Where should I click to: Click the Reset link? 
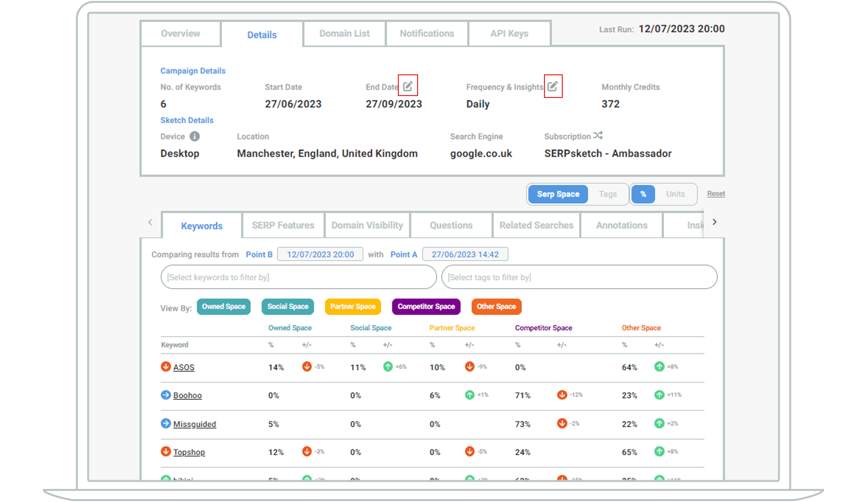tap(716, 194)
